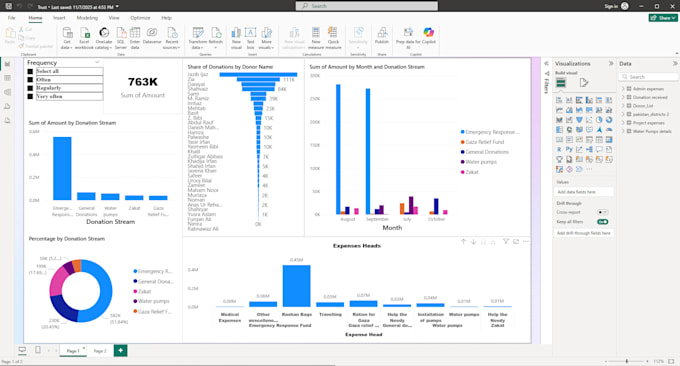Select the New measure icon

316,33
